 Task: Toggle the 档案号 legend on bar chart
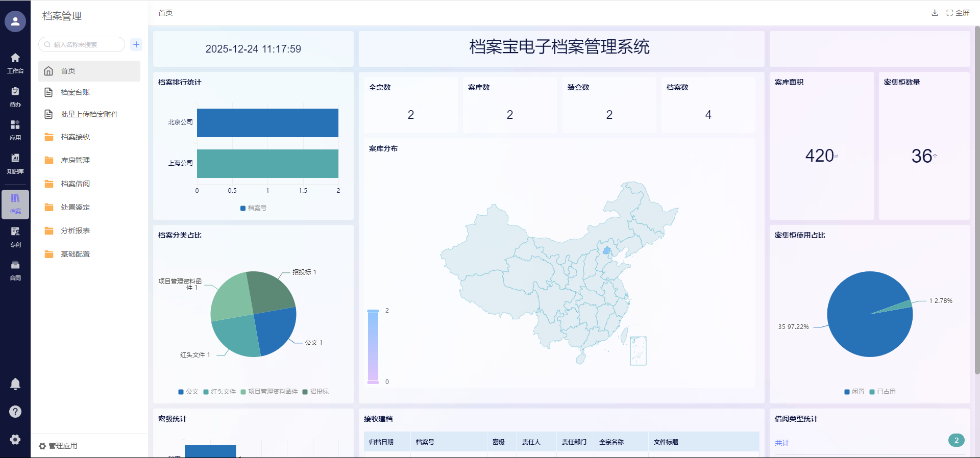point(253,208)
